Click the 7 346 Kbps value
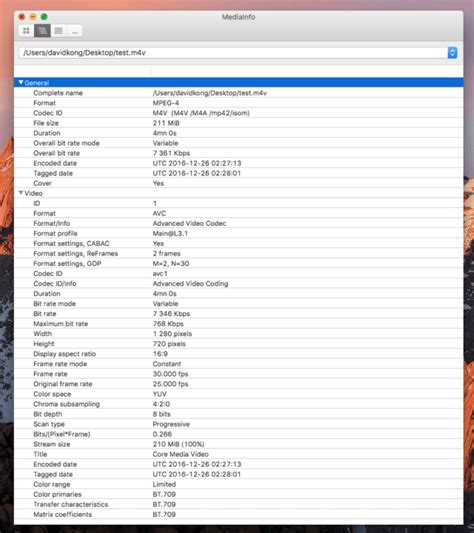474x533 pixels. (171, 313)
